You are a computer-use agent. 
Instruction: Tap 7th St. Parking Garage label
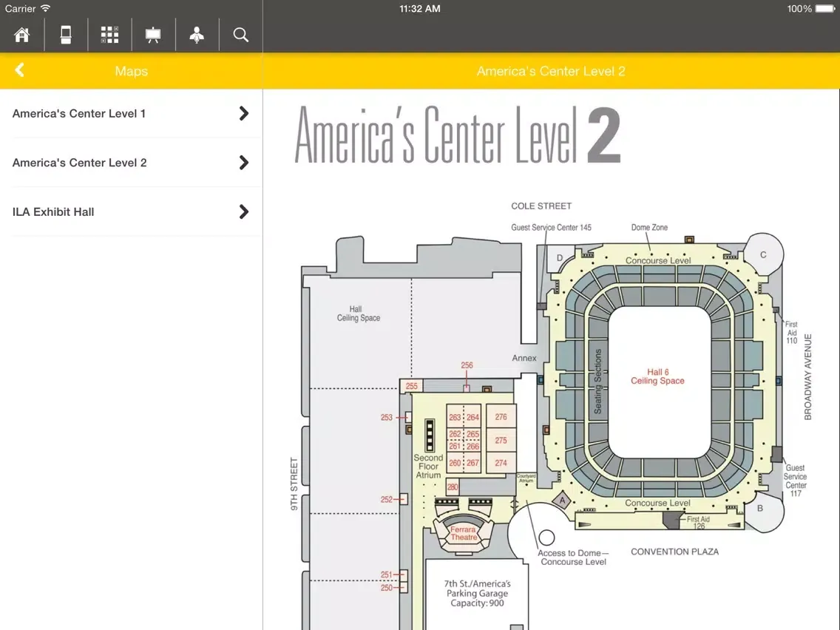pos(477,593)
